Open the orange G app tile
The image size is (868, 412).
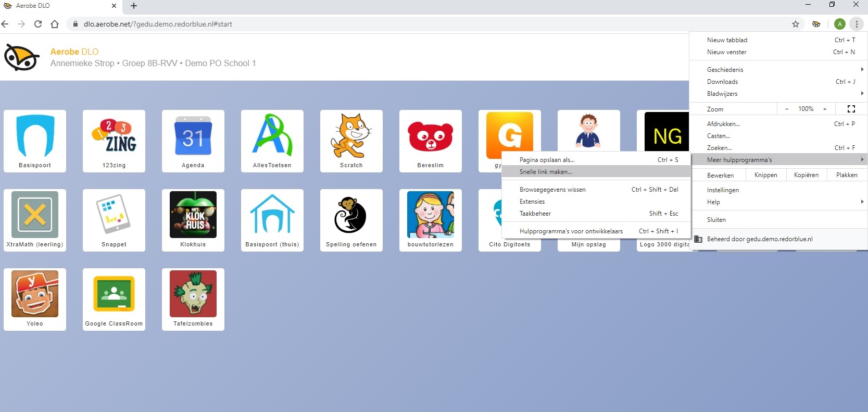pos(509,131)
